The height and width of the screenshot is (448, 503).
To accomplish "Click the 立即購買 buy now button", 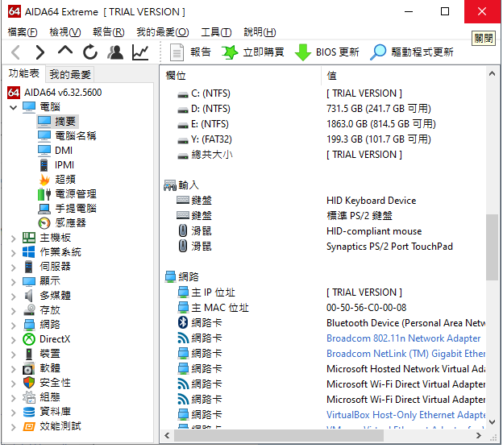I will click(x=253, y=52).
